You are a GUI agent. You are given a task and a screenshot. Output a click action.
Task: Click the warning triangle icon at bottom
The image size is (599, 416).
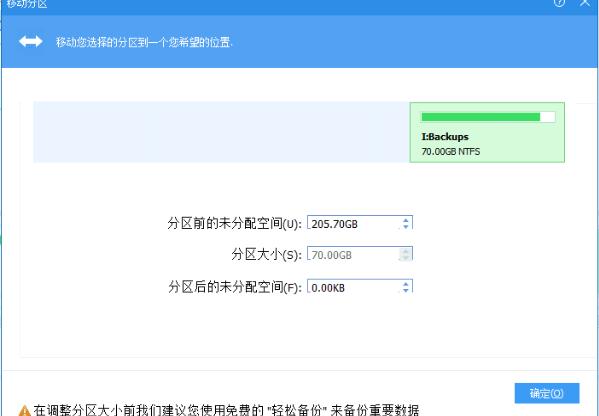point(25,411)
